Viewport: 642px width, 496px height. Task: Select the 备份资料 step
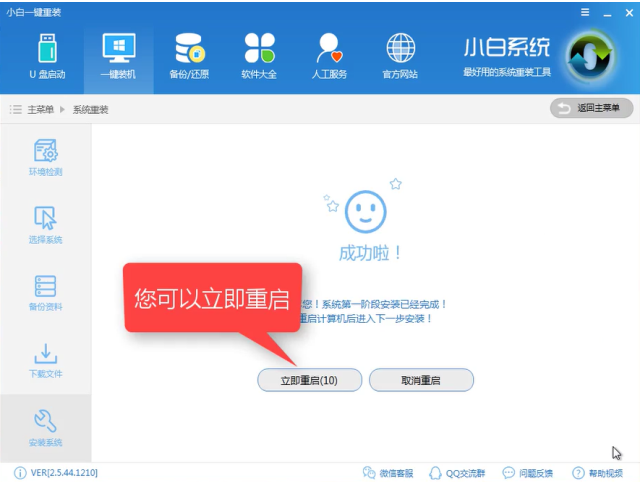tap(45, 293)
